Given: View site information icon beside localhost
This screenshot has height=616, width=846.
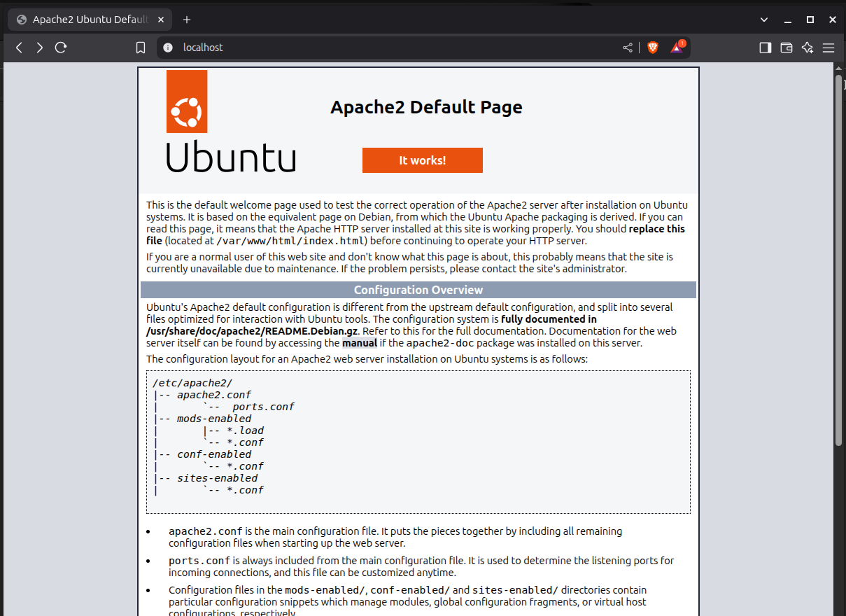Looking at the screenshot, I should click(x=167, y=48).
